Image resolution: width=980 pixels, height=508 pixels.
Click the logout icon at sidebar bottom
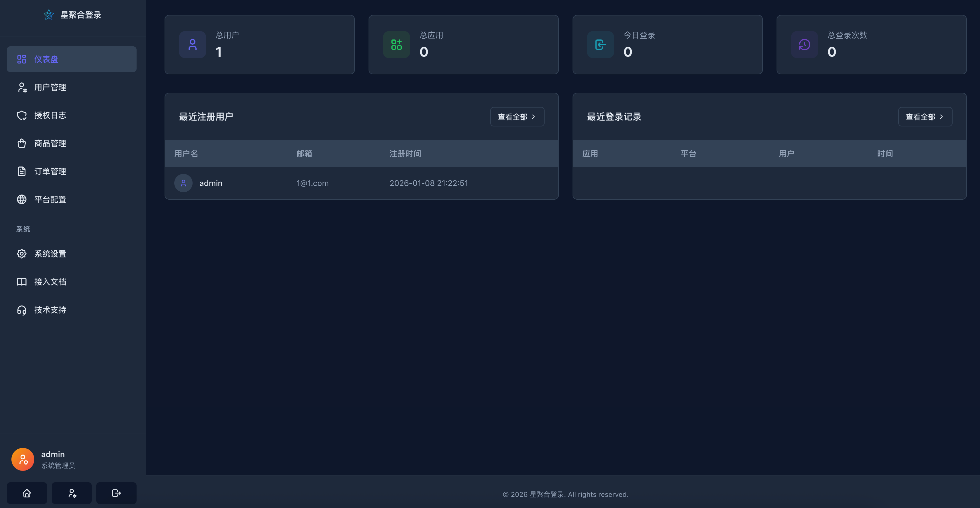coord(116,493)
